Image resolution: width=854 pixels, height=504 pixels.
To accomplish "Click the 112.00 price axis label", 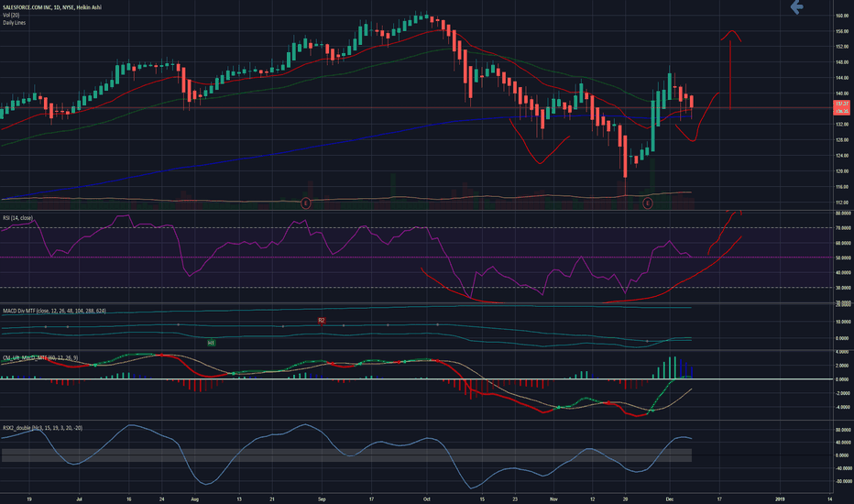I will point(842,203).
